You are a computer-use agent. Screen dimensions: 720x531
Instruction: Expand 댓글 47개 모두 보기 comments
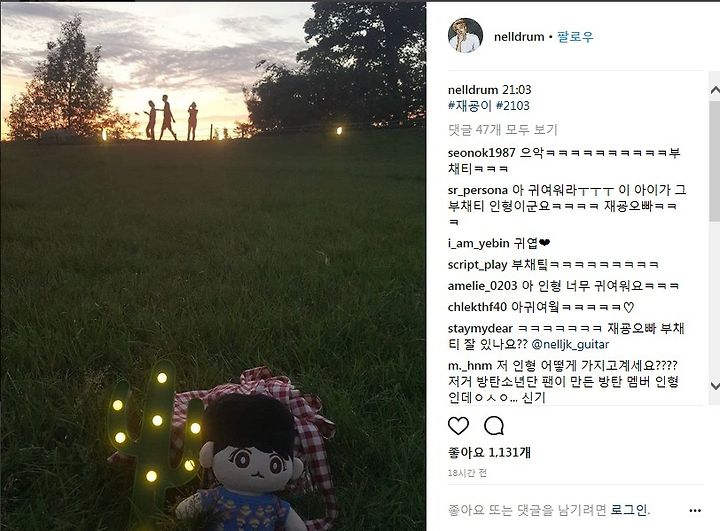tap(502, 130)
